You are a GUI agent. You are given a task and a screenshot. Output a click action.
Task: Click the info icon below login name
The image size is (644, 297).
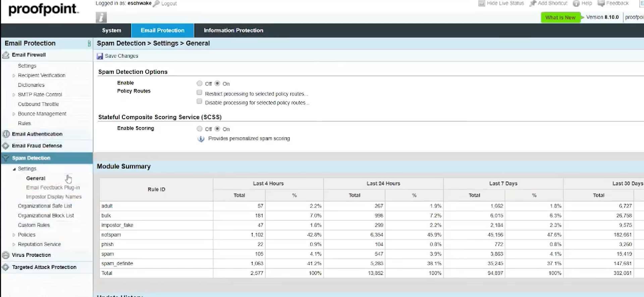tap(101, 17)
